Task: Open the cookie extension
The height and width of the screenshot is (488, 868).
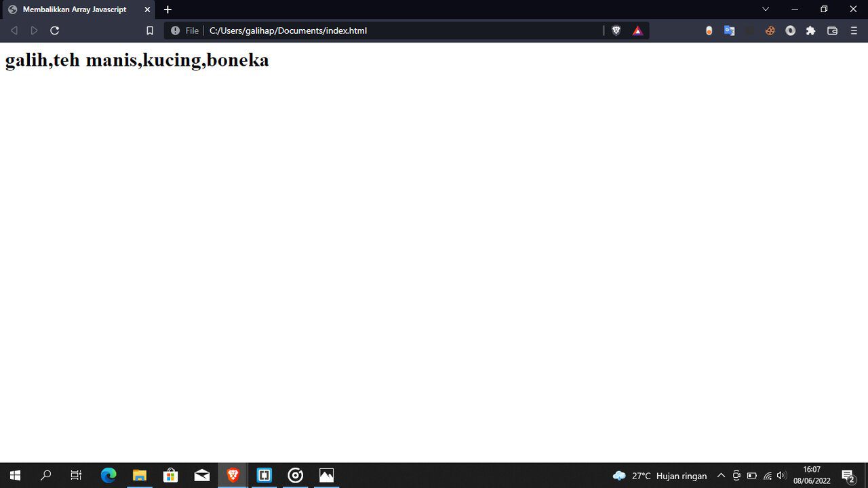Action: (770, 30)
